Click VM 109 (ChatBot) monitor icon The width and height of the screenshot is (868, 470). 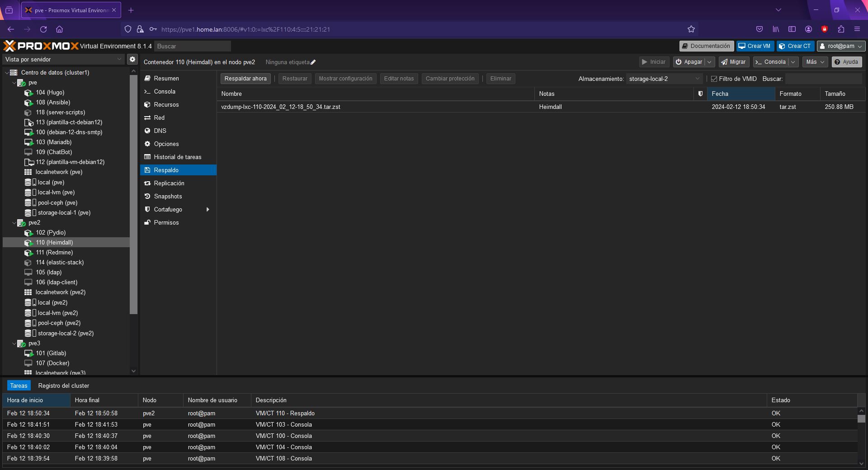pos(28,152)
